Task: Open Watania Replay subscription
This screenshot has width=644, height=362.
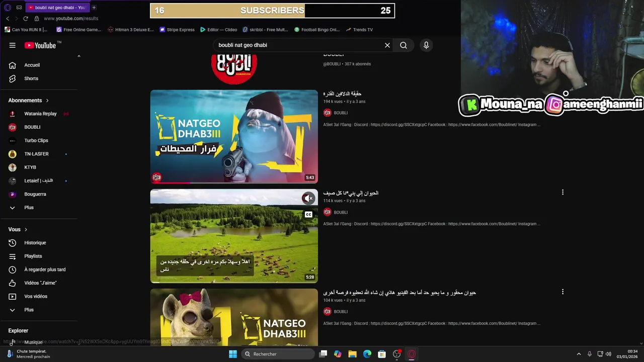Action: 39,114
